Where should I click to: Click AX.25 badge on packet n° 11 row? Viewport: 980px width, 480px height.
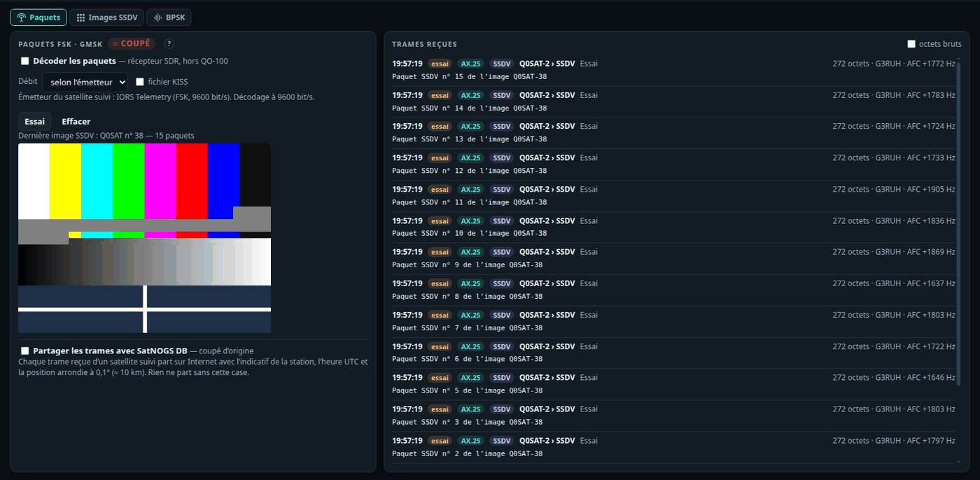pyautogui.click(x=470, y=190)
